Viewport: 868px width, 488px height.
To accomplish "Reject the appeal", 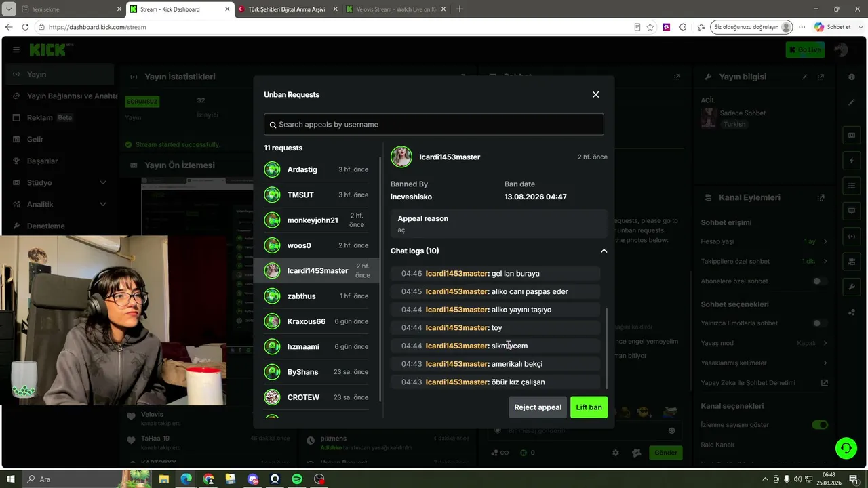I will click(538, 407).
